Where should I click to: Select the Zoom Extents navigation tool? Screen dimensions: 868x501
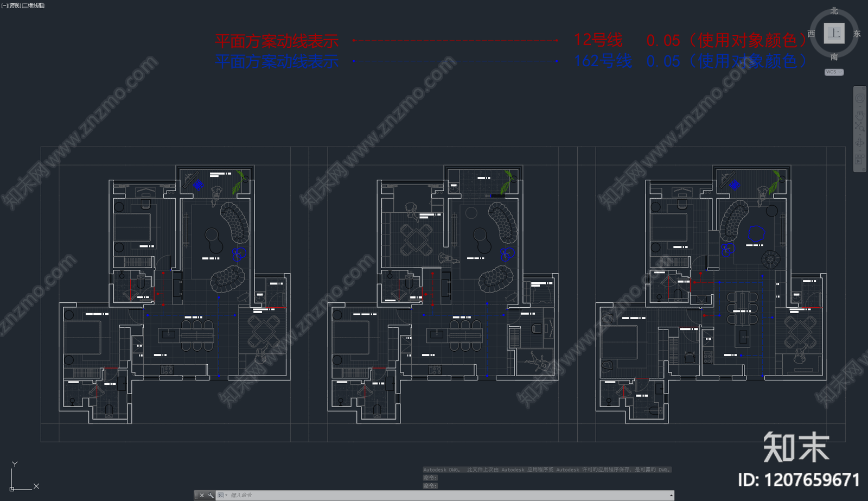point(860,127)
